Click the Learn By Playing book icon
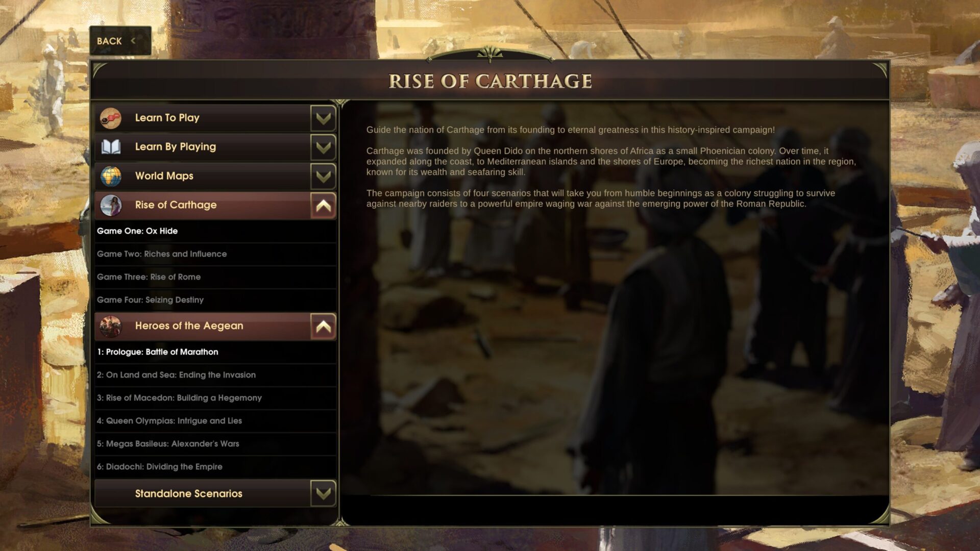980x551 pixels. coord(111,147)
